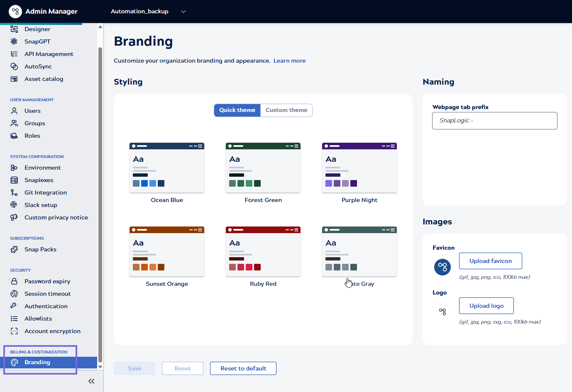Click sidebar scrollbar up arrow

coord(100,27)
